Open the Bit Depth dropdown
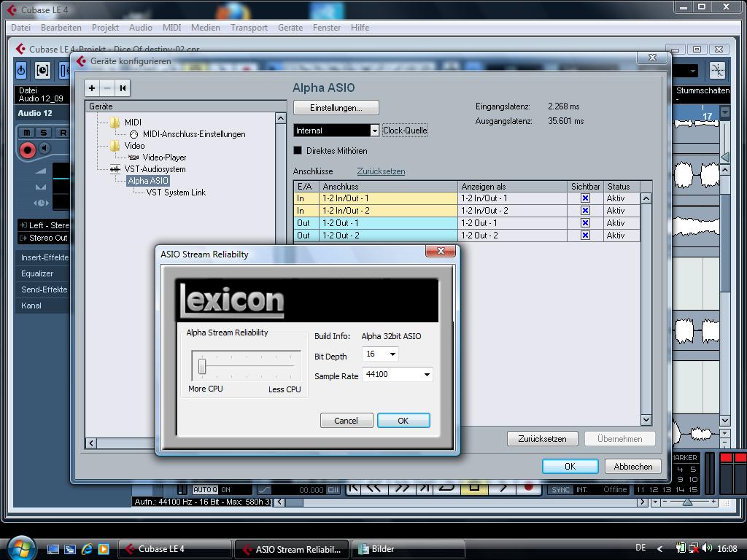 coord(380,354)
